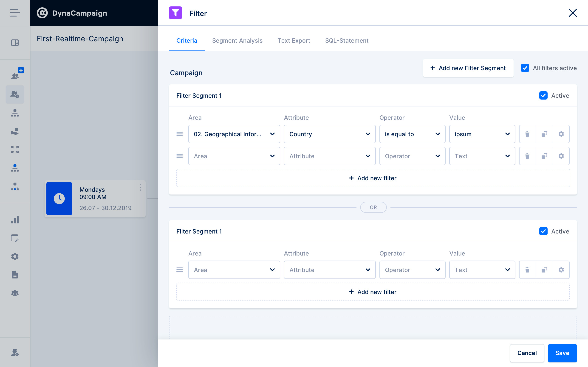Open the stacked layers sidebar icon
Viewport: 588px width, 367px height.
coord(15,293)
